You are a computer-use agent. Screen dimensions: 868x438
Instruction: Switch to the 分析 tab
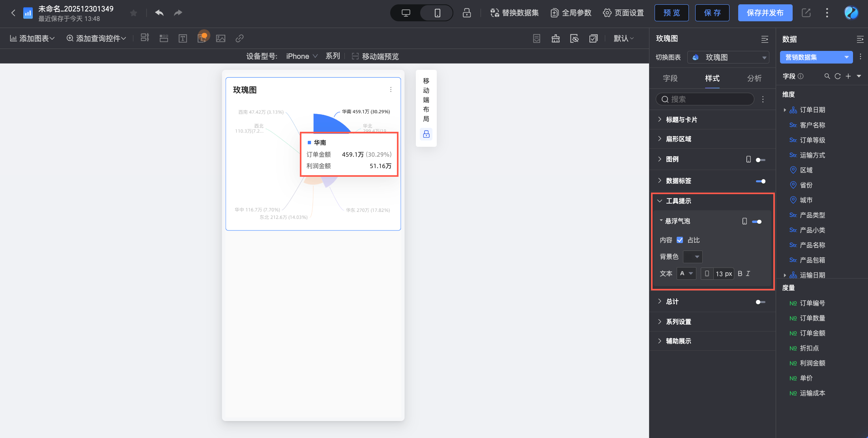(754, 78)
